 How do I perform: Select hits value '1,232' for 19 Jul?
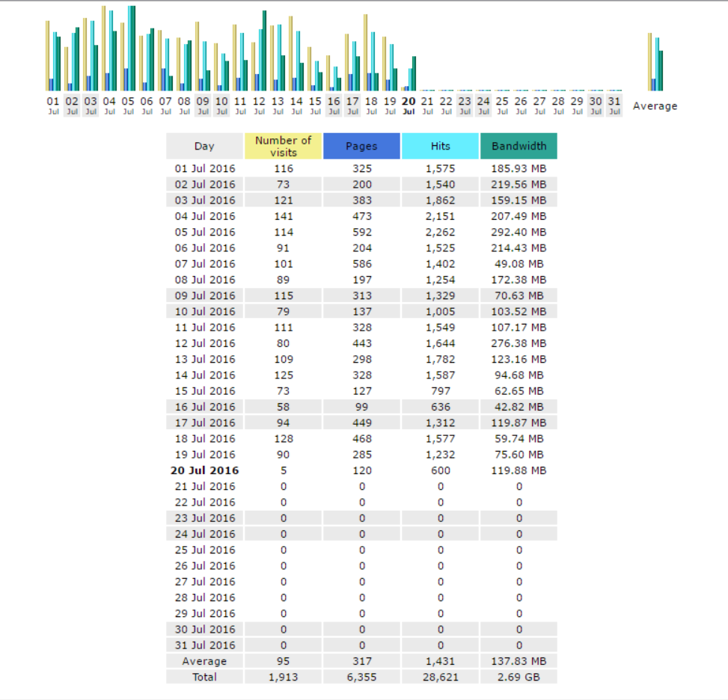click(x=440, y=455)
